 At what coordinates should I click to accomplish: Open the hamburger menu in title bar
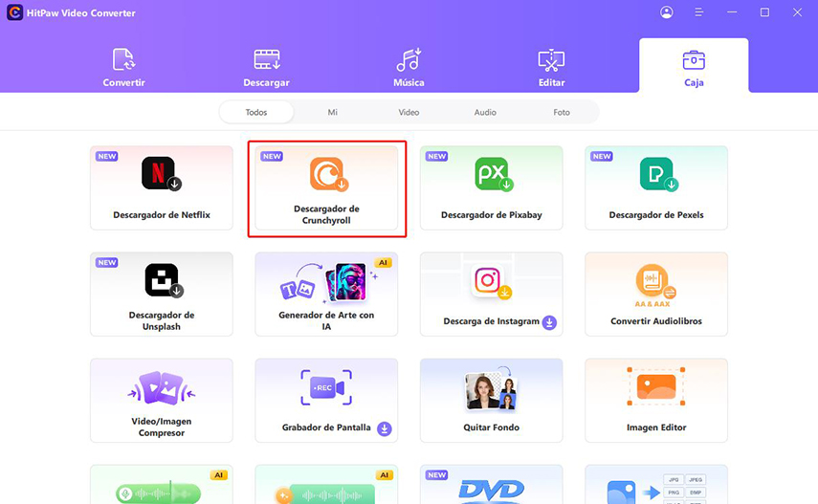tap(699, 12)
